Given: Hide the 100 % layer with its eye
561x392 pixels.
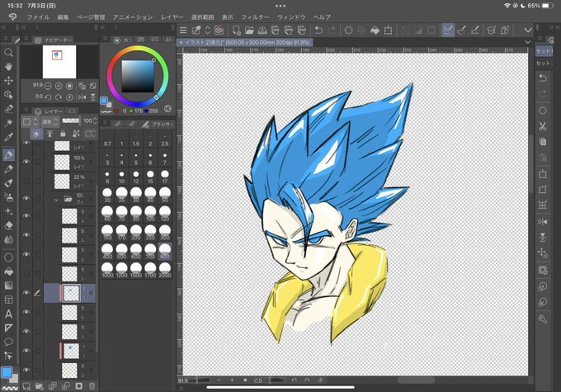Looking at the screenshot, I should click(x=26, y=162).
